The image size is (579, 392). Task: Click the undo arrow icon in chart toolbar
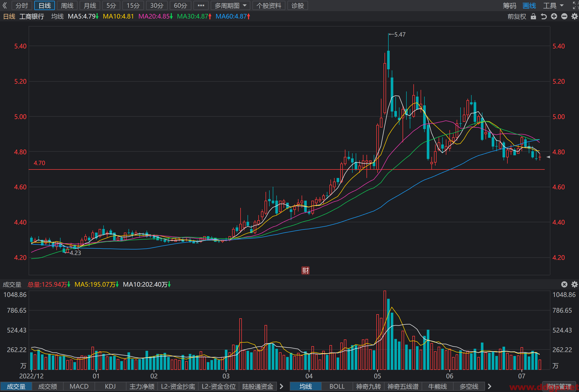click(x=543, y=16)
